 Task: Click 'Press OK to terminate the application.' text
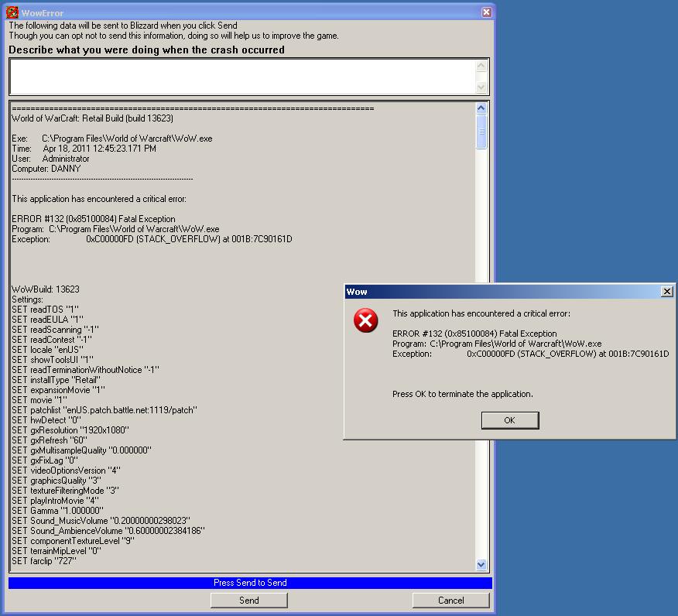click(463, 394)
